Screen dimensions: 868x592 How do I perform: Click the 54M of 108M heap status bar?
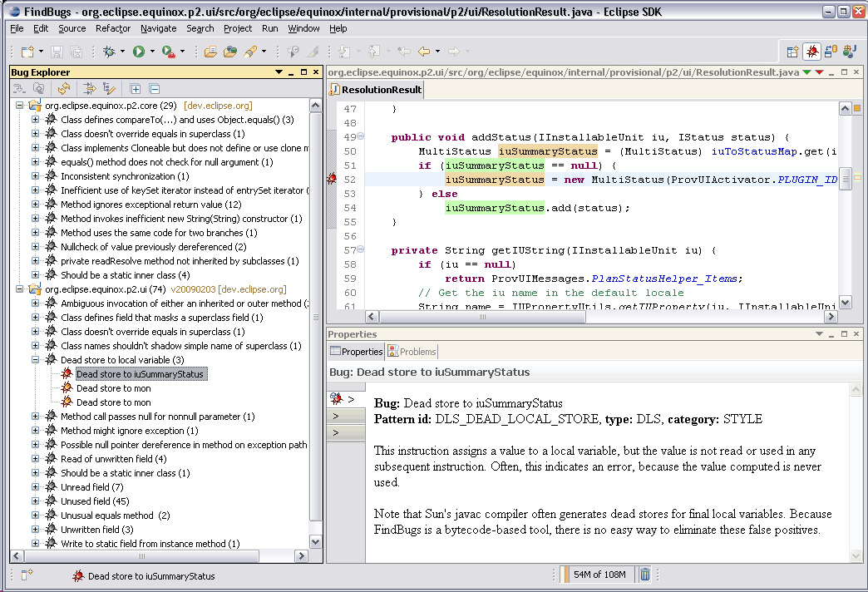[x=599, y=575]
